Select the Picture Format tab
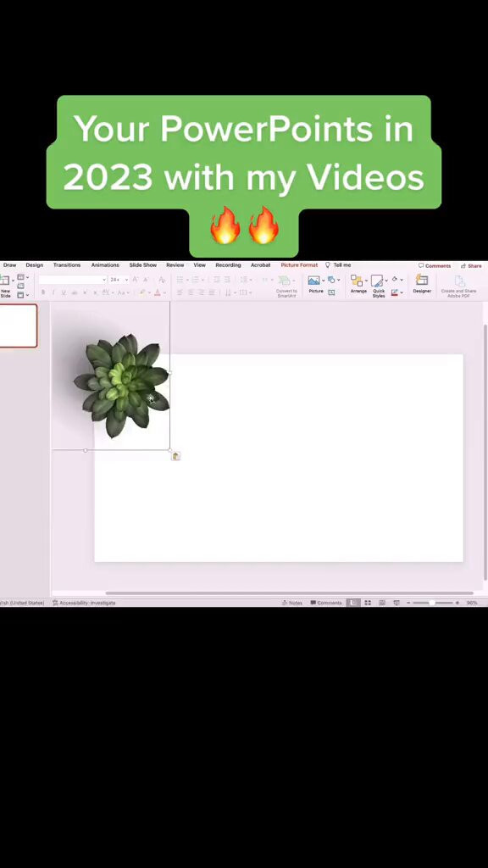Viewport: 488px width, 868px height. click(x=299, y=265)
